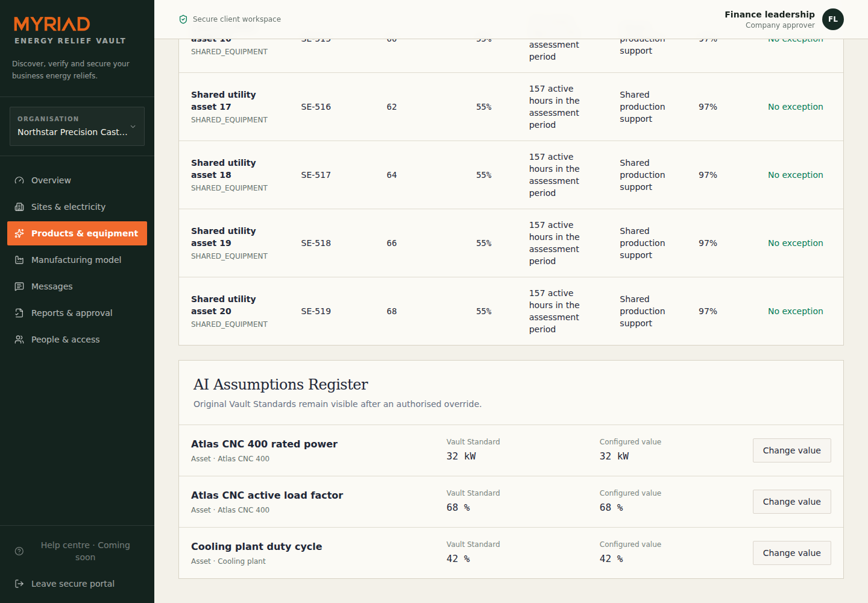Screen dimensions: 868x603
Task: Select Shared utility asset 17 name
Action: point(224,101)
